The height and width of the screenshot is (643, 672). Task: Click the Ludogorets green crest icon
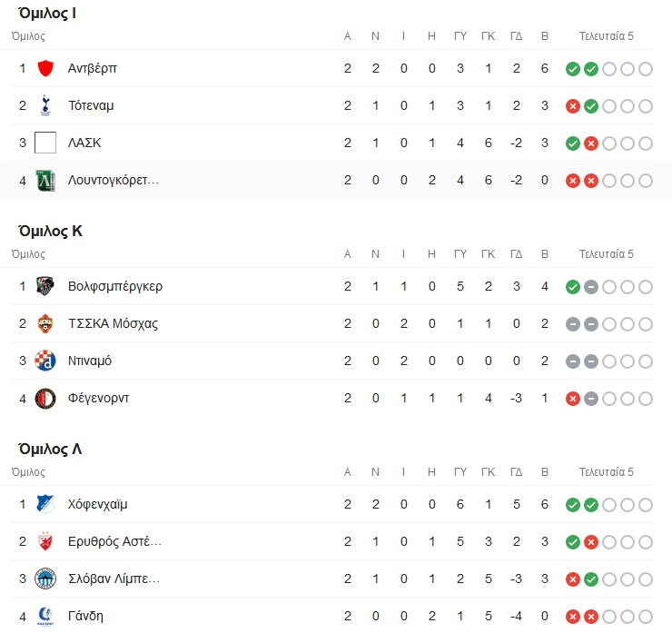point(45,180)
